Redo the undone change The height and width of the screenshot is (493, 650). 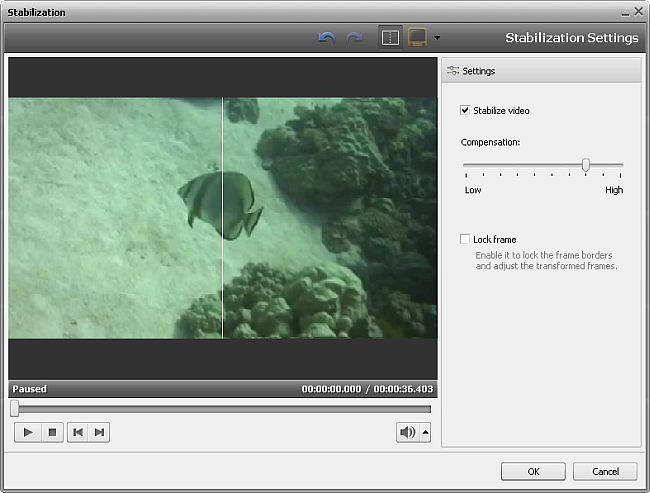[354, 38]
